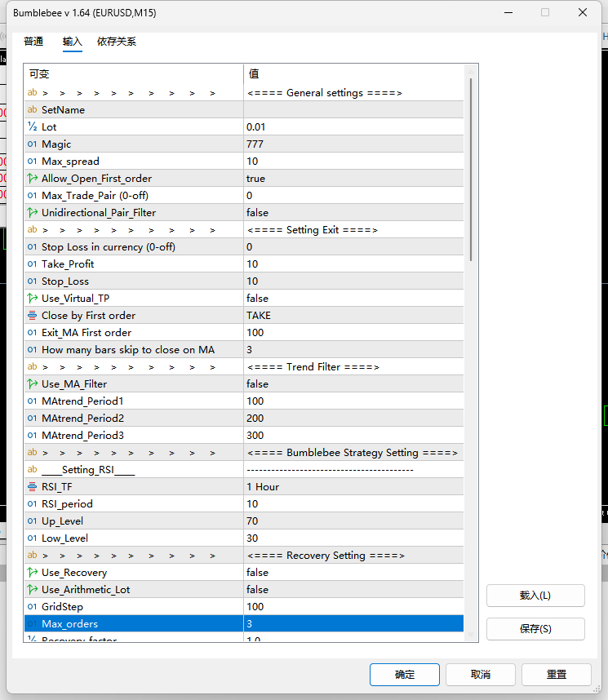Edit the GridStep value 100
This screenshot has height=700, width=608.
354,607
